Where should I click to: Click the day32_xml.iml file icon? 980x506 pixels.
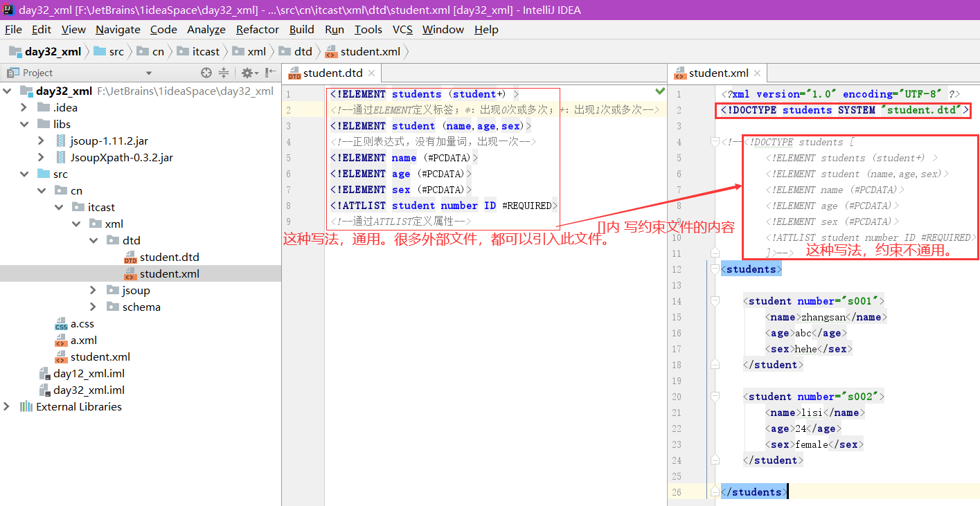point(44,390)
